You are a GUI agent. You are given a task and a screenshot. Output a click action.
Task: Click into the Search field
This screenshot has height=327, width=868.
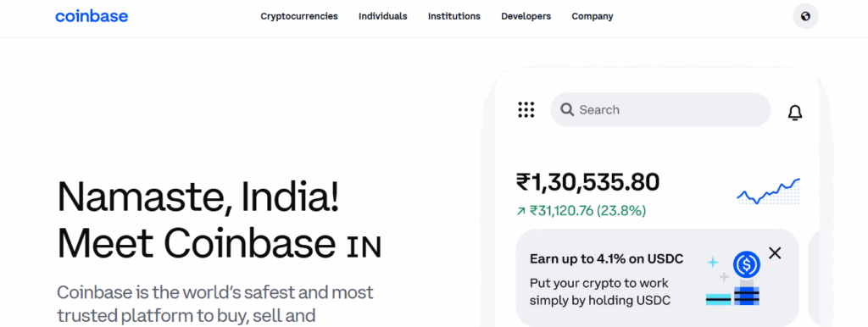click(659, 109)
